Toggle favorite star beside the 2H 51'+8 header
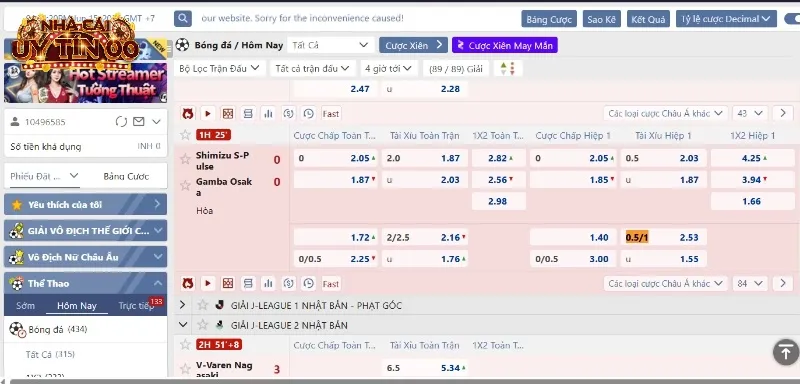Image resolution: width=800 pixels, height=384 pixels. point(185,345)
